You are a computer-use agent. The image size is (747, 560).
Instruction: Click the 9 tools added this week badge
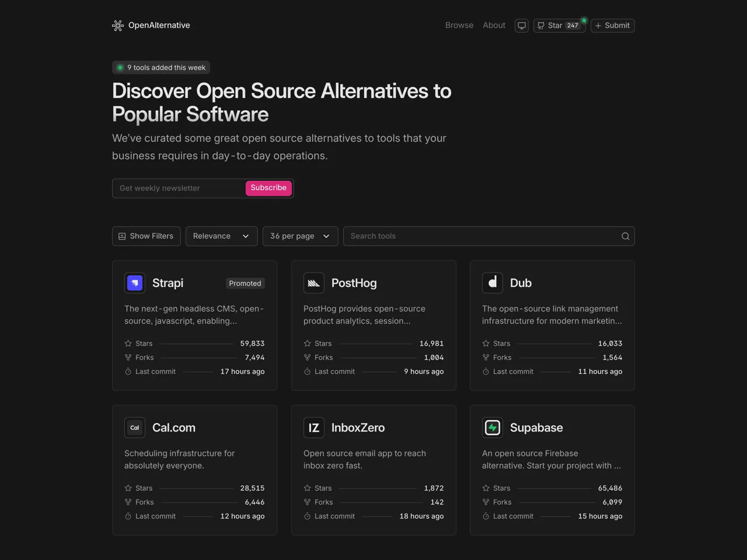coord(161,68)
